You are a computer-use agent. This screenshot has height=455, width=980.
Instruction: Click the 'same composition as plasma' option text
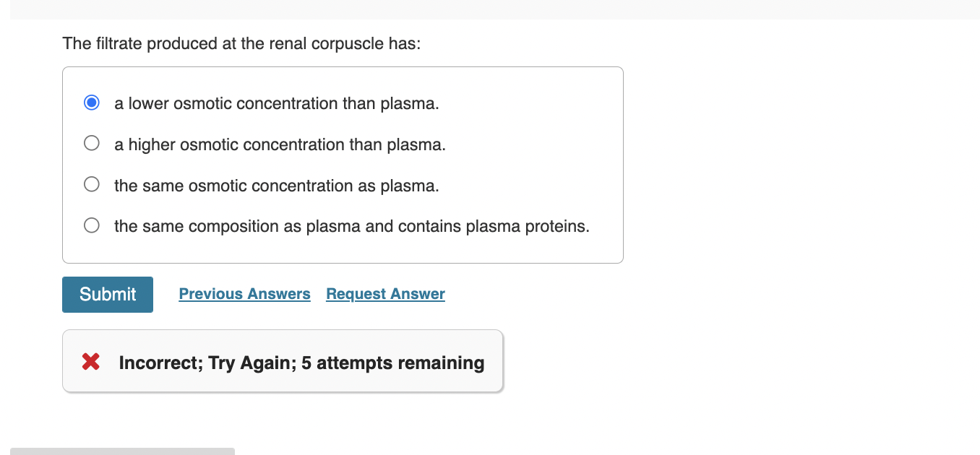click(x=351, y=226)
